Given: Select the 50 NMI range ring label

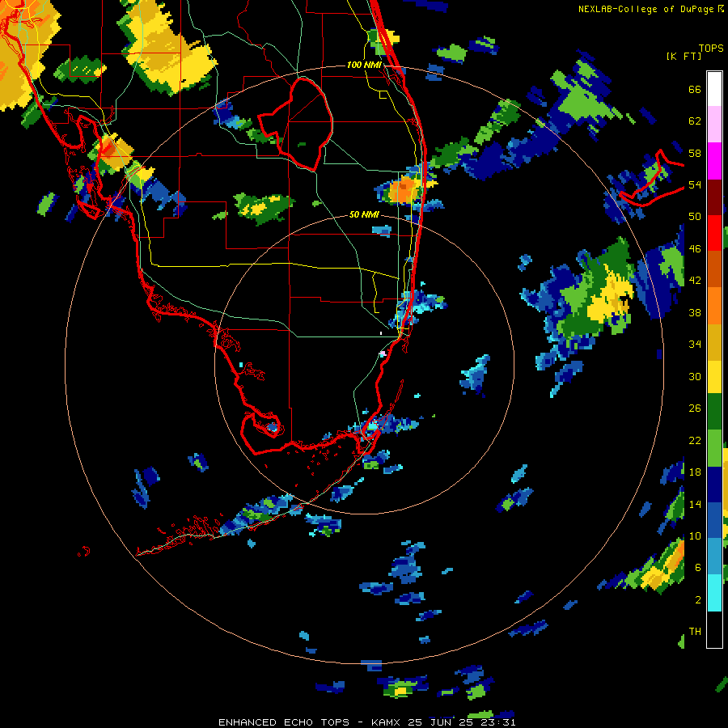Looking at the screenshot, I should pyautogui.click(x=364, y=214).
